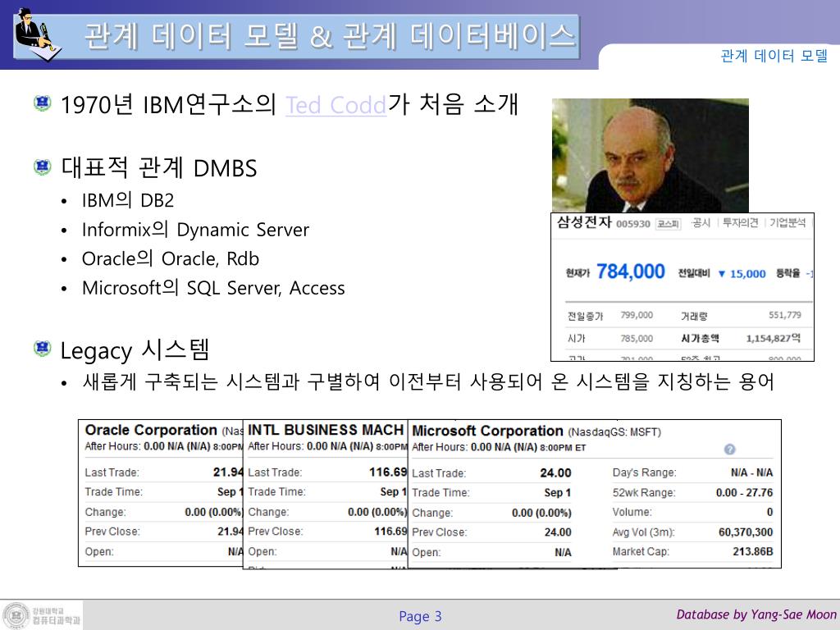This screenshot has width=840, height=630.
Task: Click the detective writer icon in title banner
Action: (x=38, y=34)
